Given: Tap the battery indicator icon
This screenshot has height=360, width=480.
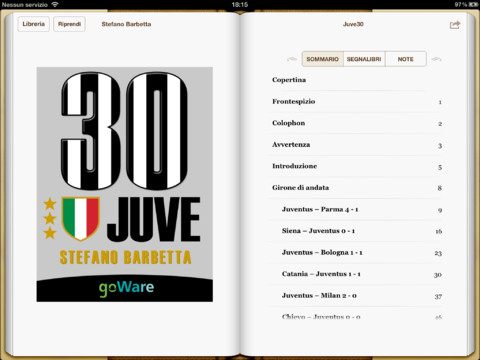Looking at the screenshot, I should click(x=473, y=4).
